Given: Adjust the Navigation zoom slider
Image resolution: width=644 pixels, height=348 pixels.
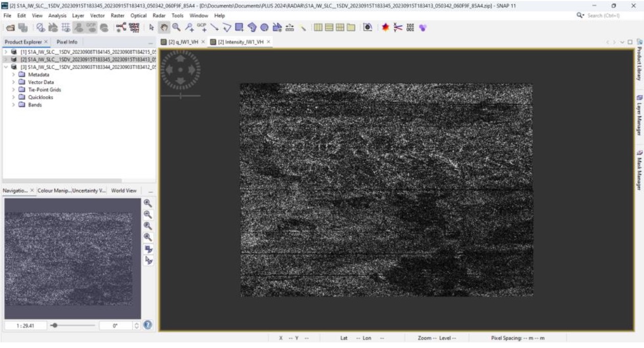Looking at the screenshot, I should point(55,325).
